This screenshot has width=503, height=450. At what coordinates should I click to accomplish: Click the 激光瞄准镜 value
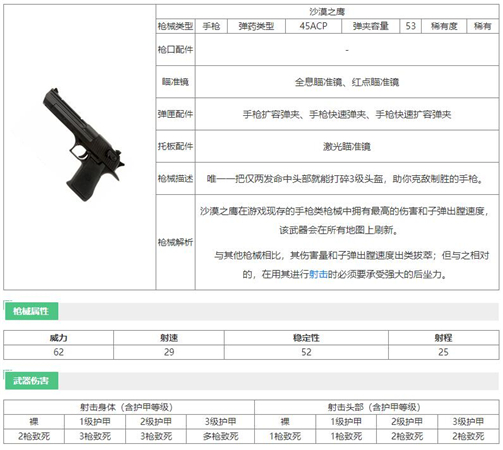point(347,147)
